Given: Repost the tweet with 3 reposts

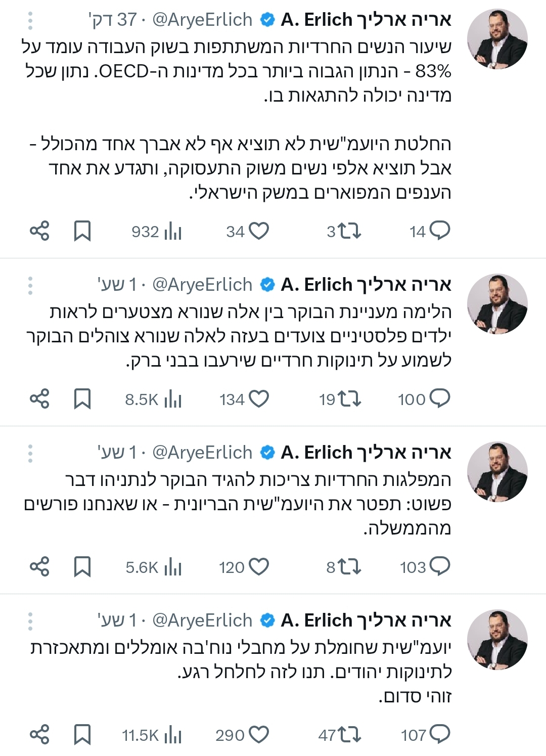Looking at the screenshot, I should (x=349, y=231).
